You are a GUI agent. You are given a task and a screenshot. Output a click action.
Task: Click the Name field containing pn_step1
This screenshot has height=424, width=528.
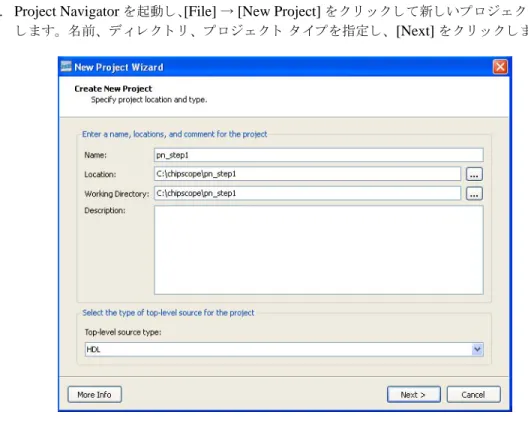pyautogui.click(x=319, y=155)
